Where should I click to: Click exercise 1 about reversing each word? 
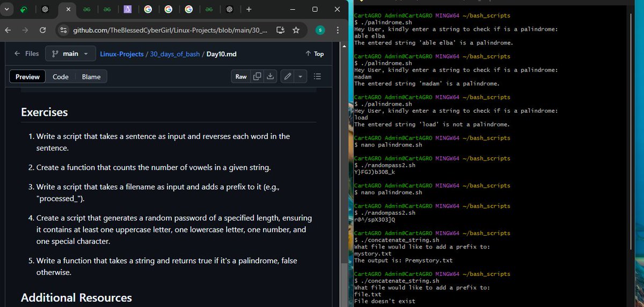[x=163, y=142]
